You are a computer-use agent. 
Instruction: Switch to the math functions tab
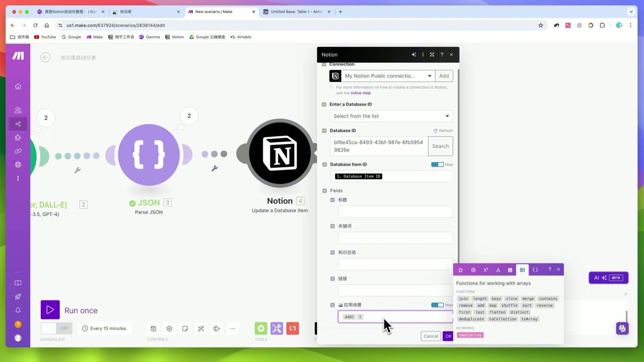pyautogui.click(x=486, y=269)
